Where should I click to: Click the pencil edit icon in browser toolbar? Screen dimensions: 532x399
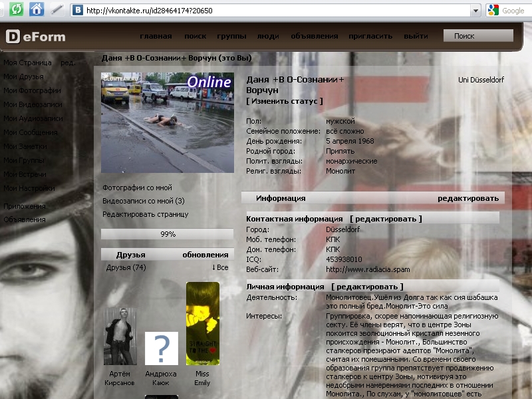57,10
